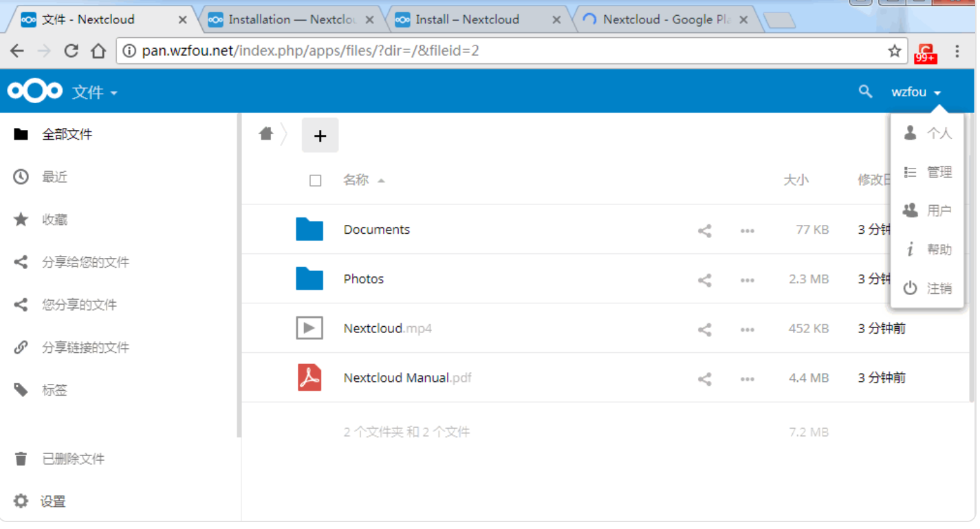The height and width of the screenshot is (529, 980).
Task: Sort files by 大小 column
Action: click(x=796, y=180)
